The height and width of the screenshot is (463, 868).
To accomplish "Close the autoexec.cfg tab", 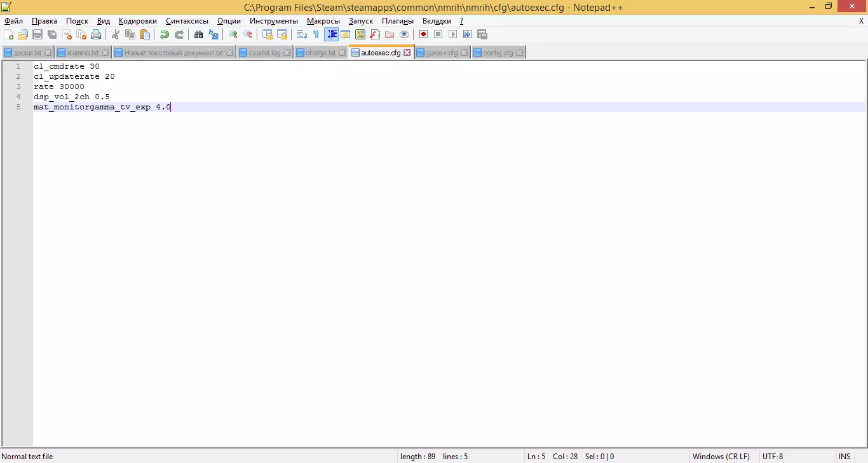I will [407, 53].
